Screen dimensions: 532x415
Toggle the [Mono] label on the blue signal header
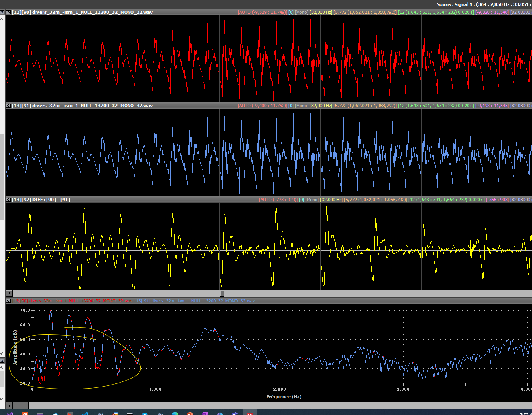click(x=301, y=106)
